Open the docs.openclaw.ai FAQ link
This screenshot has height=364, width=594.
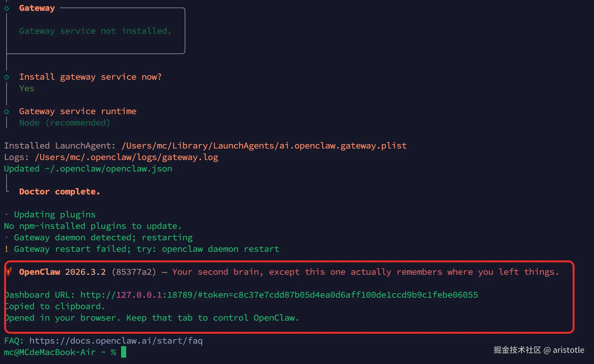116,341
